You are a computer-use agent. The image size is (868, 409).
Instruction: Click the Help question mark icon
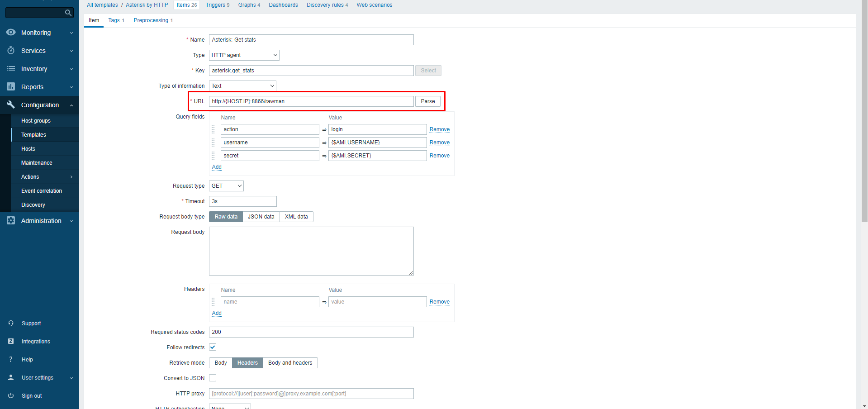pyautogui.click(x=11, y=359)
